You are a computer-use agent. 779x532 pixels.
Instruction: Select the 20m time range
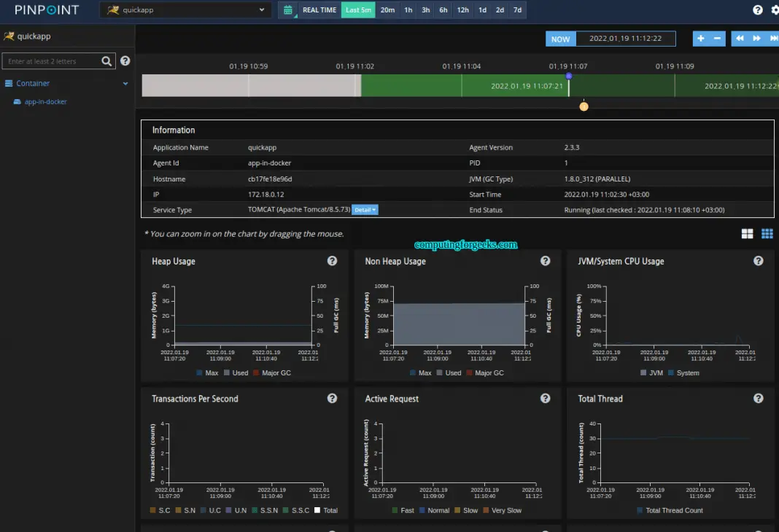tap(387, 10)
